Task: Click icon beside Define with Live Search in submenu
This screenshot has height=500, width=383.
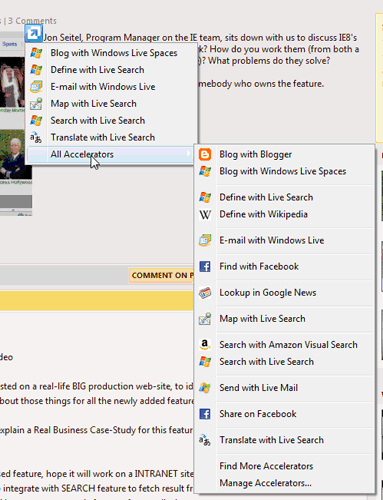Action: (x=205, y=197)
